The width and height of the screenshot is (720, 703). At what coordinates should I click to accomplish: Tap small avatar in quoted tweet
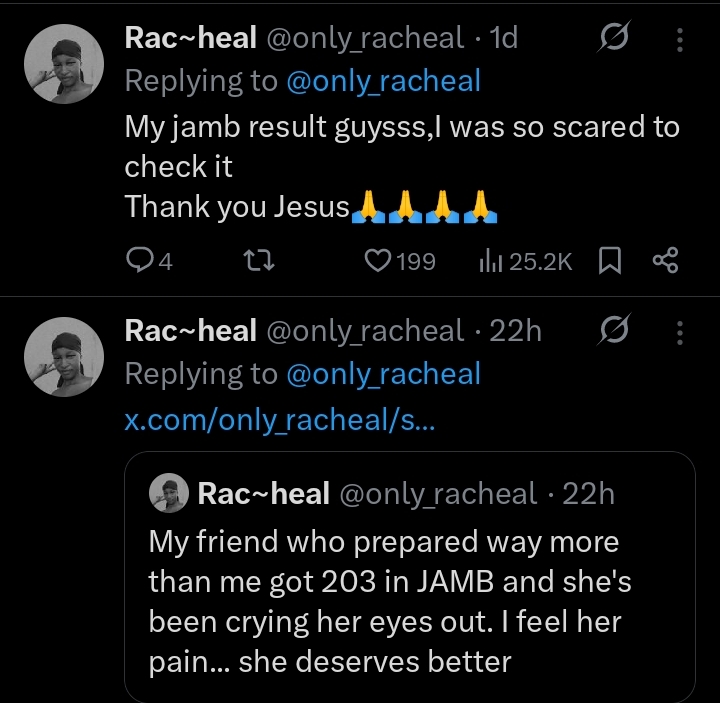[x=170, y=493]
